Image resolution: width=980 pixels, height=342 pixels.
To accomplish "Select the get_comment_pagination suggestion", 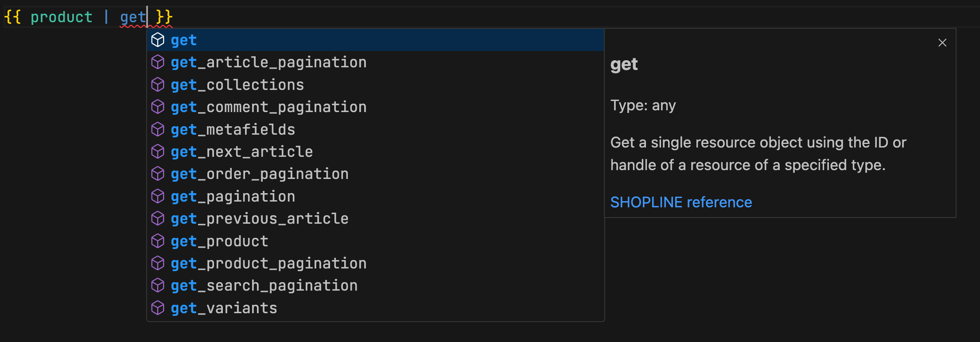I will click(268, 107).
